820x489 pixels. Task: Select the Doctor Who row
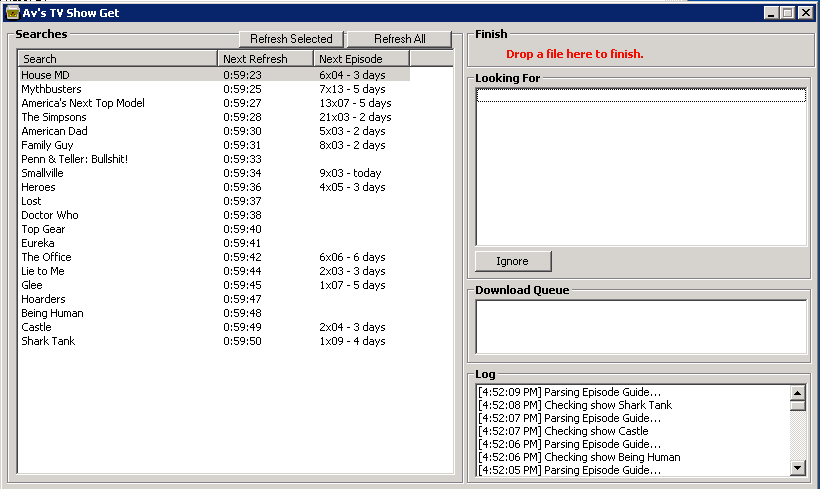pos(214,215)
